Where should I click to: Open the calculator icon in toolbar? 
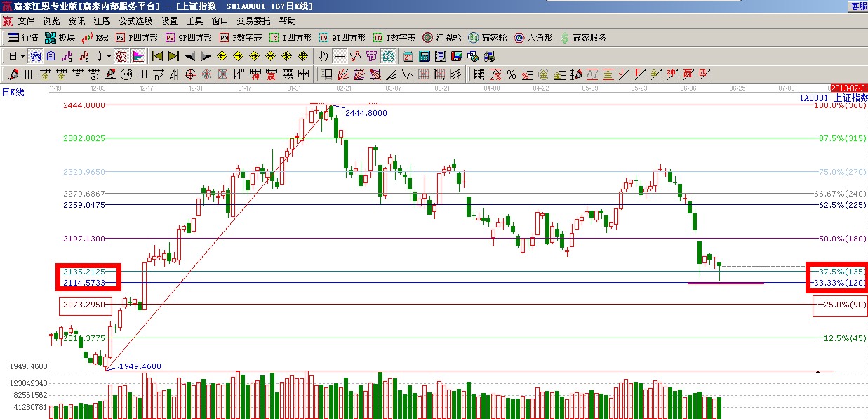pyautogui.click(x=425, y=56)
